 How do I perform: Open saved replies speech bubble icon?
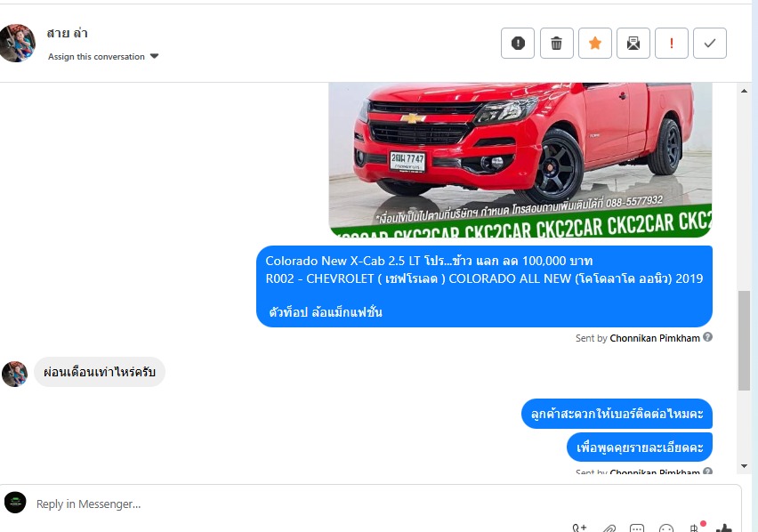coord(637,528)
